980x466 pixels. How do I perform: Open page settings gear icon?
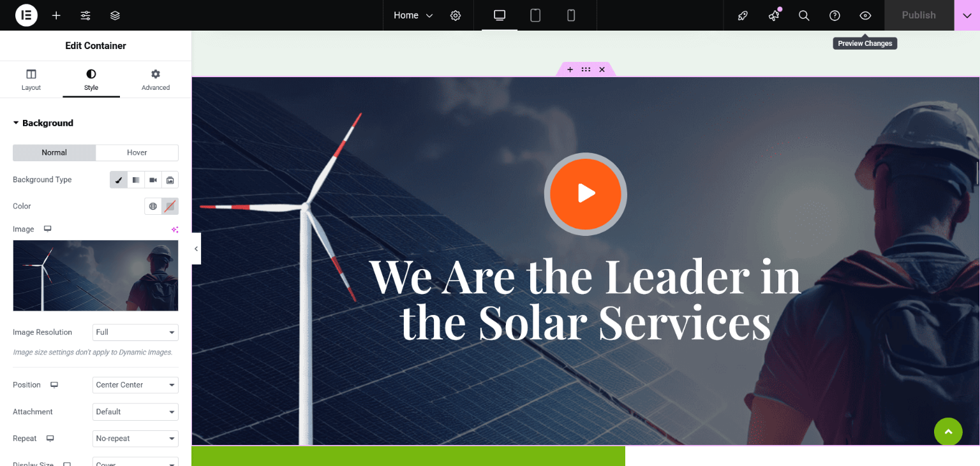pyautogui.click(x=456, y=15)
